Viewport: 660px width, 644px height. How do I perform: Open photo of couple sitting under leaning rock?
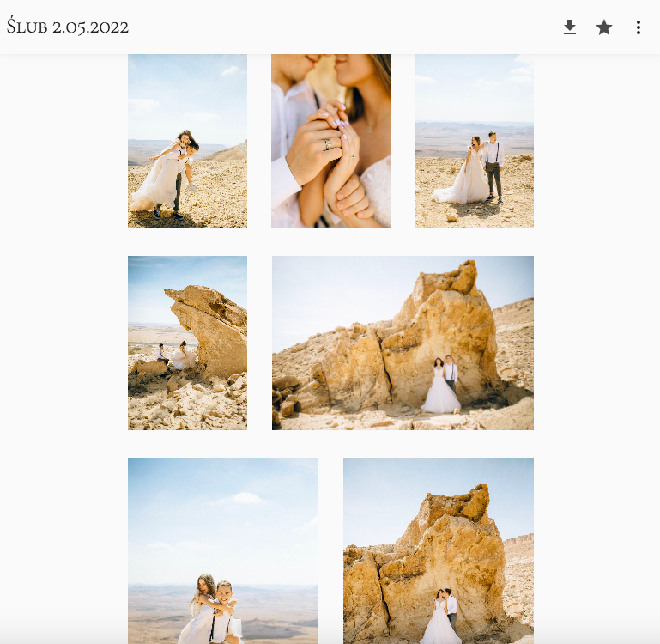pos(187,343)
